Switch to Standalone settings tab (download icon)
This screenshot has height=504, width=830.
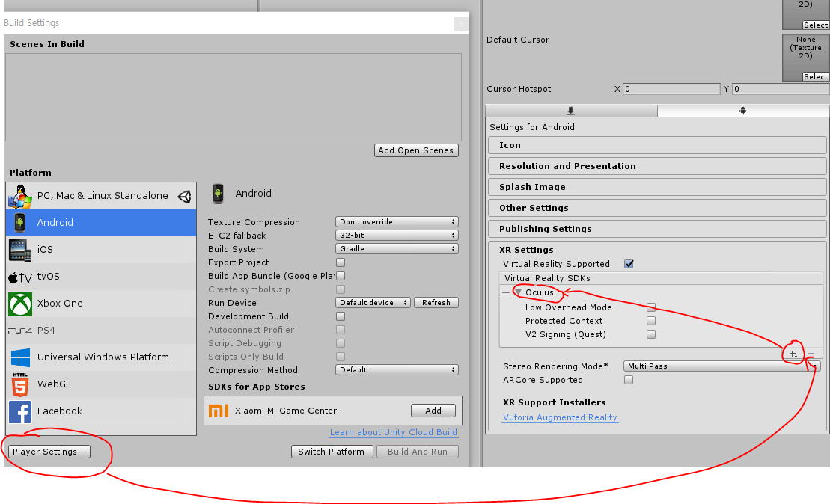coord(571,111)
